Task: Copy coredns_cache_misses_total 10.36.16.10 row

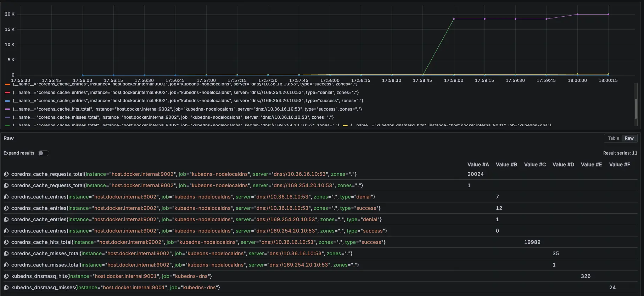Action: 6,253
